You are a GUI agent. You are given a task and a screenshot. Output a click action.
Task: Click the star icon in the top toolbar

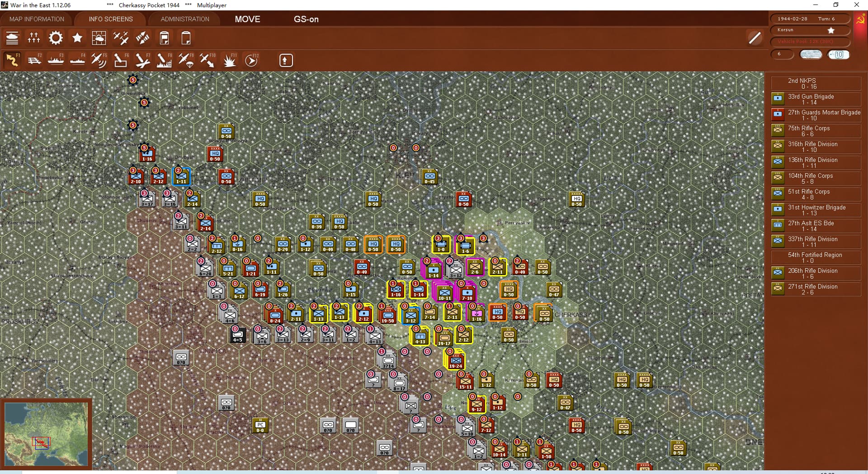[x=77, y=38]
